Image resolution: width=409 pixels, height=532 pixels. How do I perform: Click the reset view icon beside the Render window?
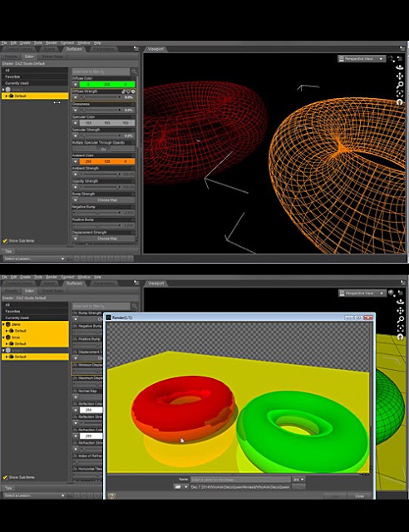pos(401,337)
